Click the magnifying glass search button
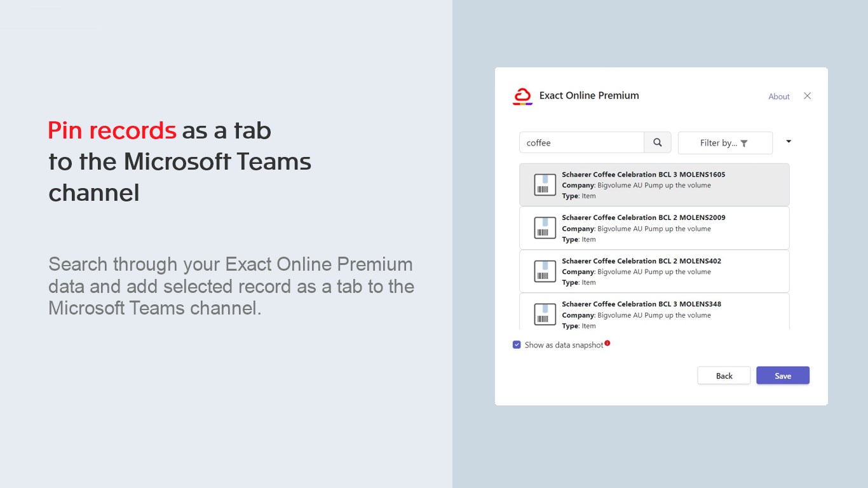This screenshot has width=868, height=488. 658,143
